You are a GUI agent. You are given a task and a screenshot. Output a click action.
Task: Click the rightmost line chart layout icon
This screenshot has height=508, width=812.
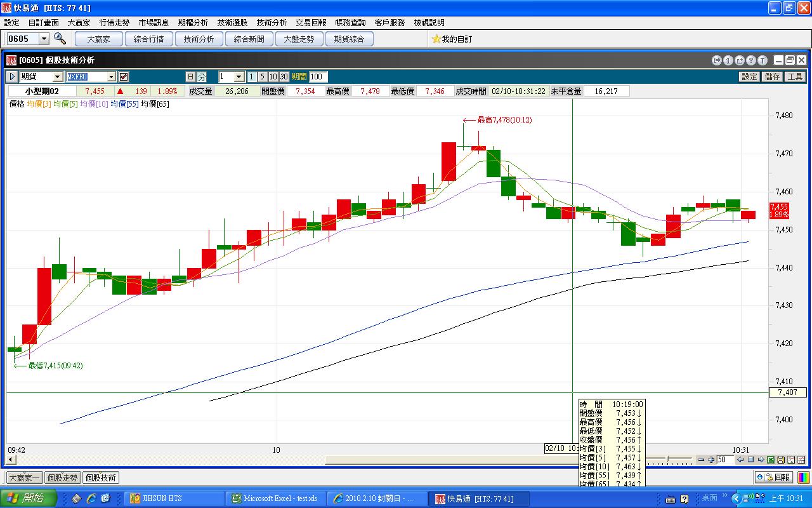point(801,460)
